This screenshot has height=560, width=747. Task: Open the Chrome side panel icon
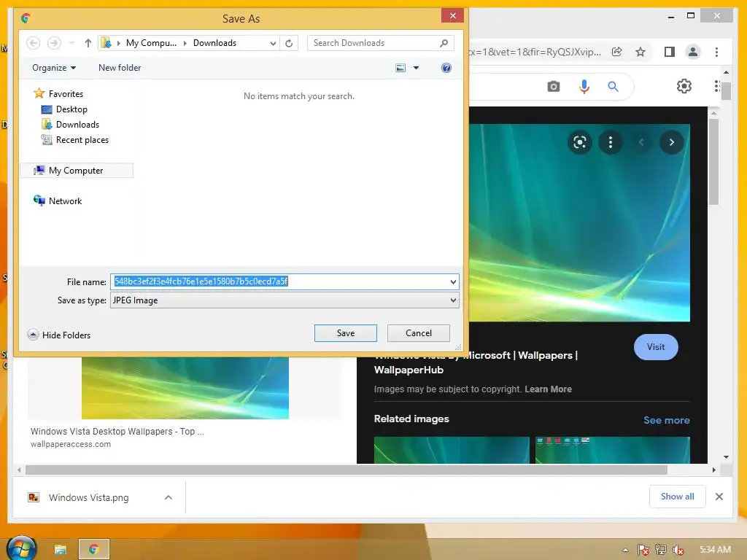click(670, 52)
